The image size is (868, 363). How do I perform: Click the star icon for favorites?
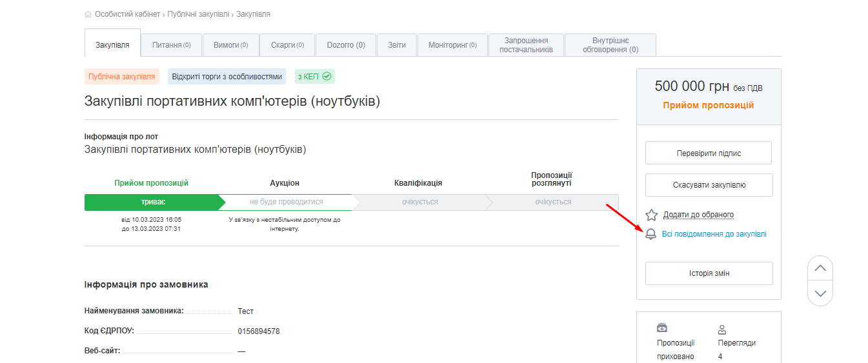click(651, 215)
